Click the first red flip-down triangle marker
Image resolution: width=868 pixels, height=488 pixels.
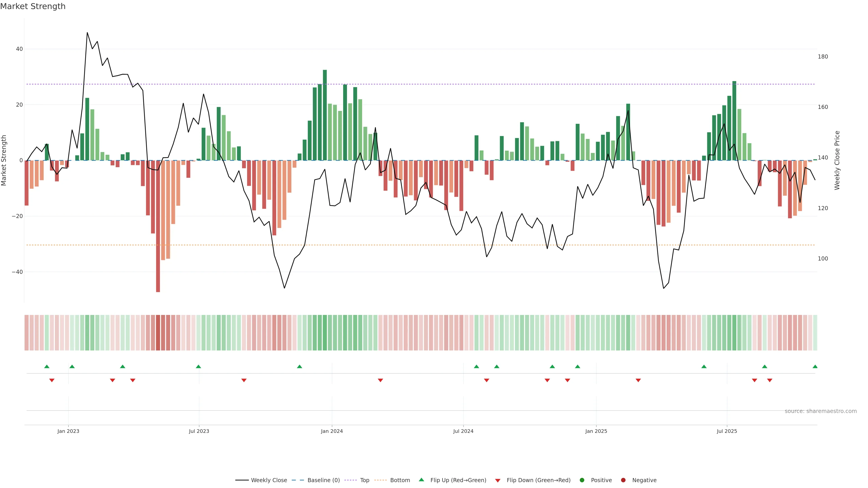pyautogui.click(x=52, y=380)
